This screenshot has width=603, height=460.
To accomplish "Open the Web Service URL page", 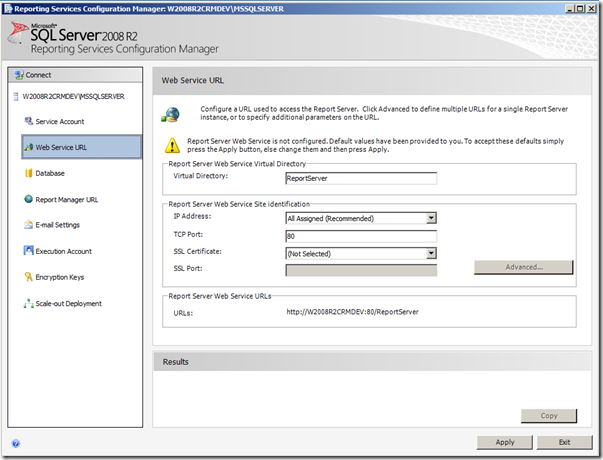I will 82,147.
